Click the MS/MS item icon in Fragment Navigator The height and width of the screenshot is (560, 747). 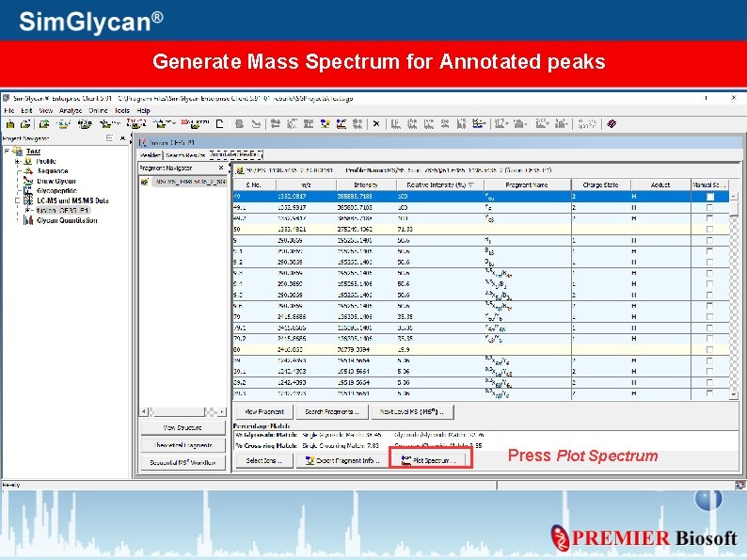144,182
